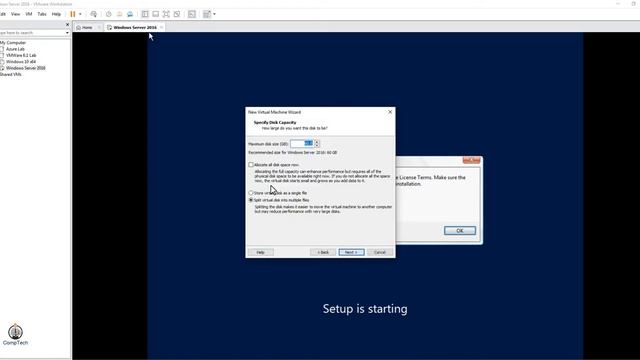This screenshot has width=640, height=360.
Task: Close the Library panel
Action: click(67, 24)
